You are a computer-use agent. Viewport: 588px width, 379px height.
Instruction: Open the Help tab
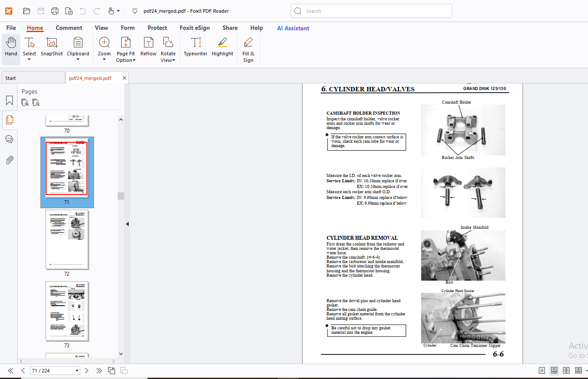tap(256, 28)
